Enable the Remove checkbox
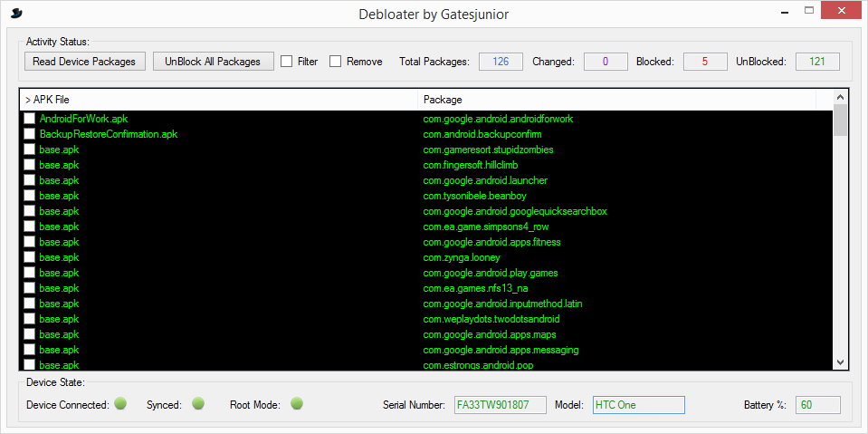 pyautogui.click(x=336, y=62)
